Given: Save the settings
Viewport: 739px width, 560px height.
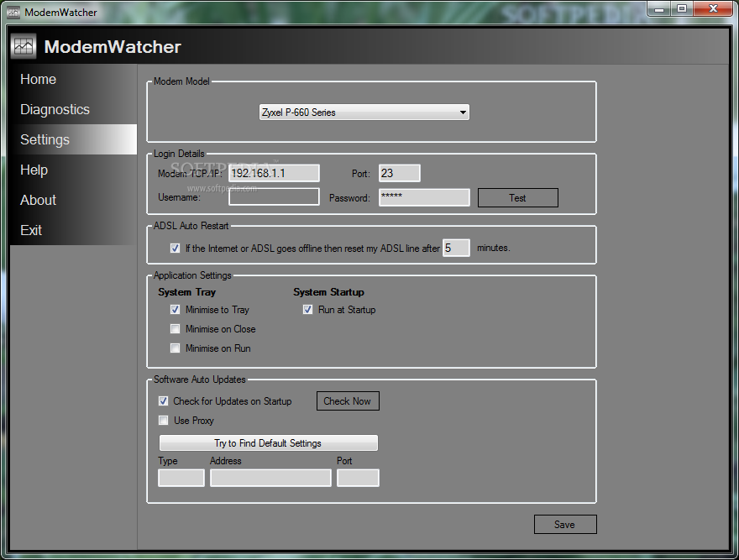Looking at the screenshot, I should (565, 524).
